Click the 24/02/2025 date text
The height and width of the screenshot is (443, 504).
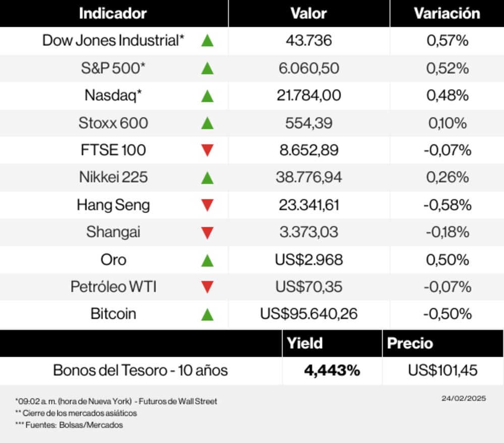coord(464,398)
